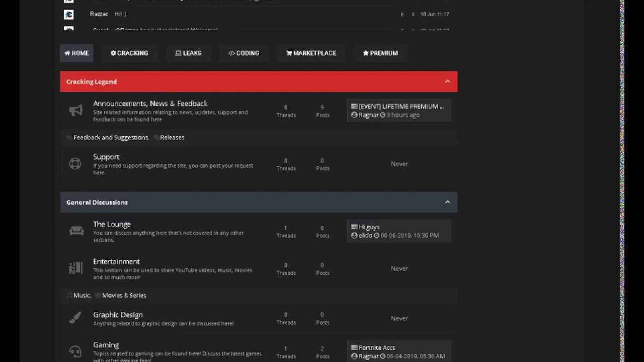644x362 pixels.
Task: Open Ragnar's profile in Gaming last post
Action: click(x=368, y=356)
